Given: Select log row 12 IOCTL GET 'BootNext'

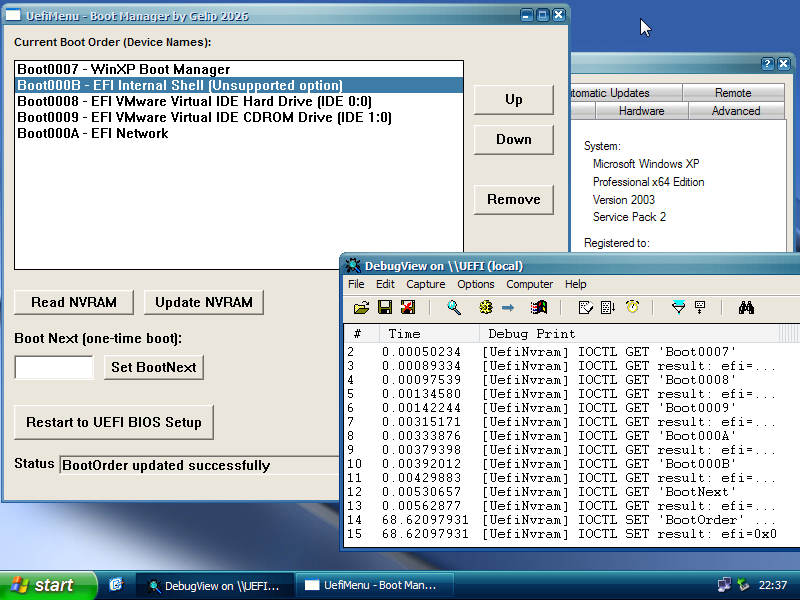Looking at the screenshot, I should point(571,492).
